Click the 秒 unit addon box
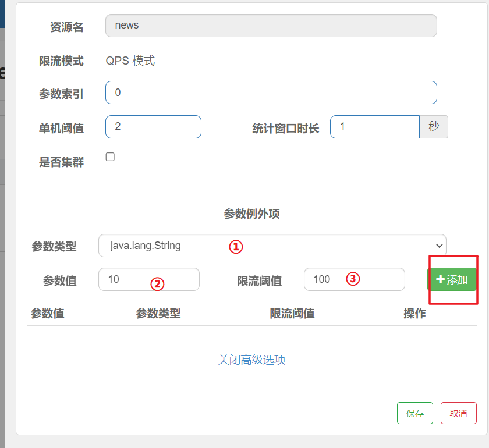This screenshot has height=448, width=489. point(434,127)
